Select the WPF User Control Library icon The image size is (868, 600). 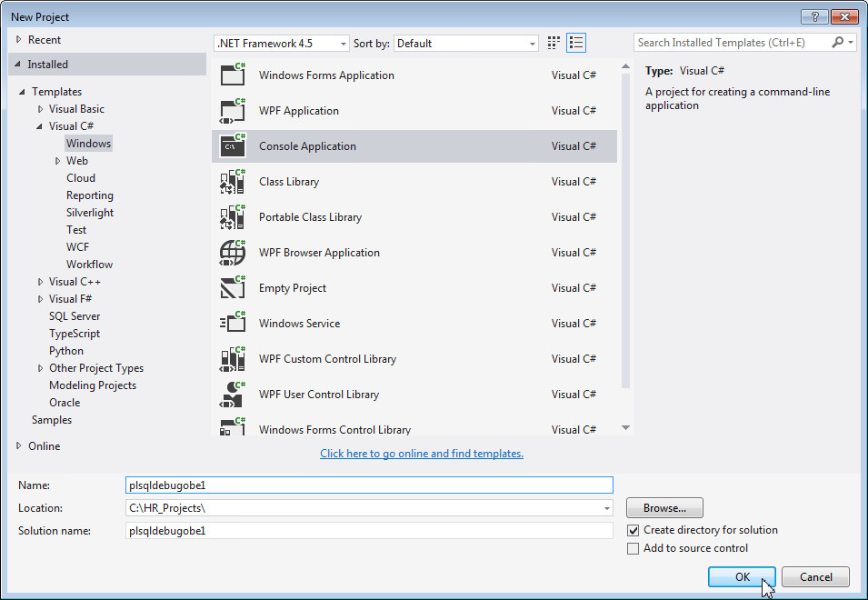[234, 394]
